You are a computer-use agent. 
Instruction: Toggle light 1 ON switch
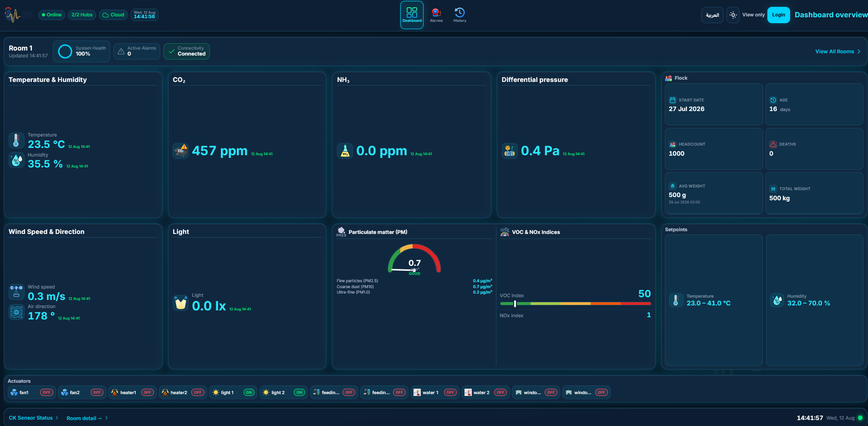click(x=249, y=392)
